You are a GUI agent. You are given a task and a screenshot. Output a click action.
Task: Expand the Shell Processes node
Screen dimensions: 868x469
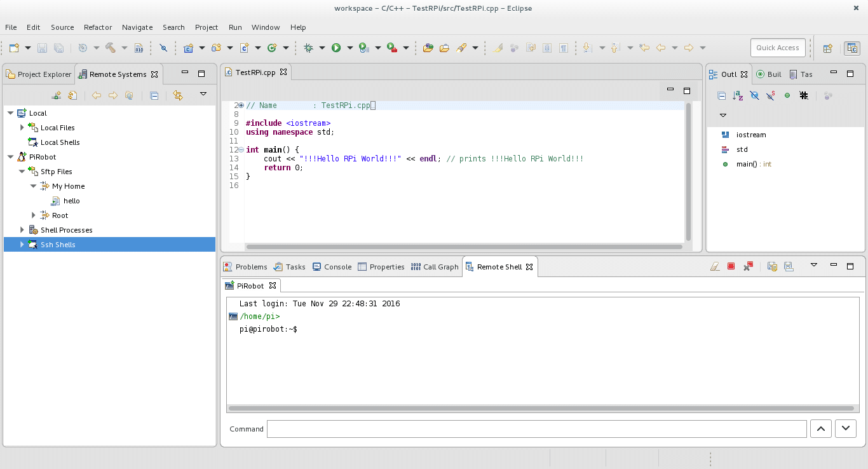tap(22, 230)
